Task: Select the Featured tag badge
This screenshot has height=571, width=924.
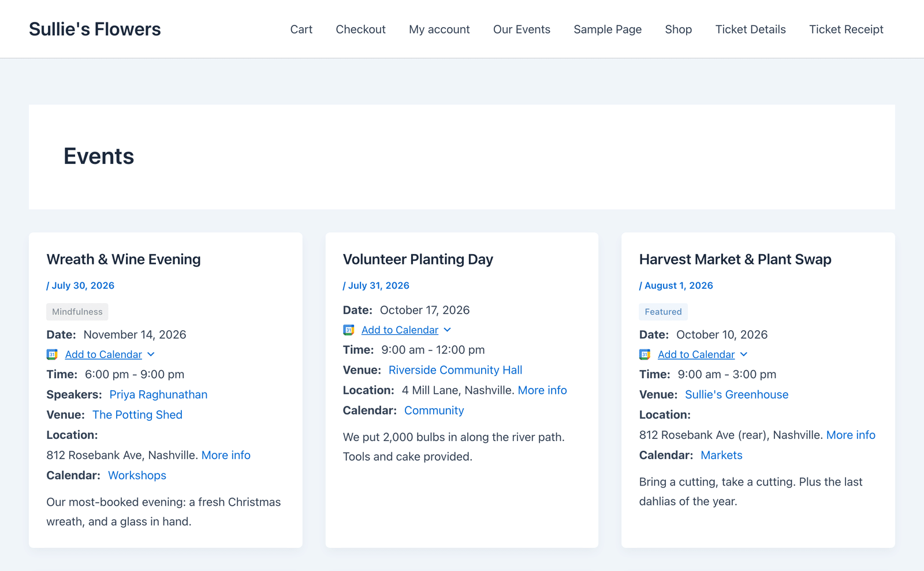Action: click(x=663, y=312)
